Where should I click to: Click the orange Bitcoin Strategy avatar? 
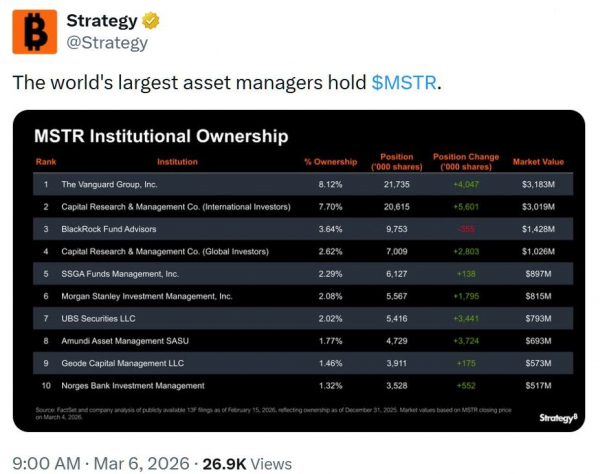coord(34,31)
